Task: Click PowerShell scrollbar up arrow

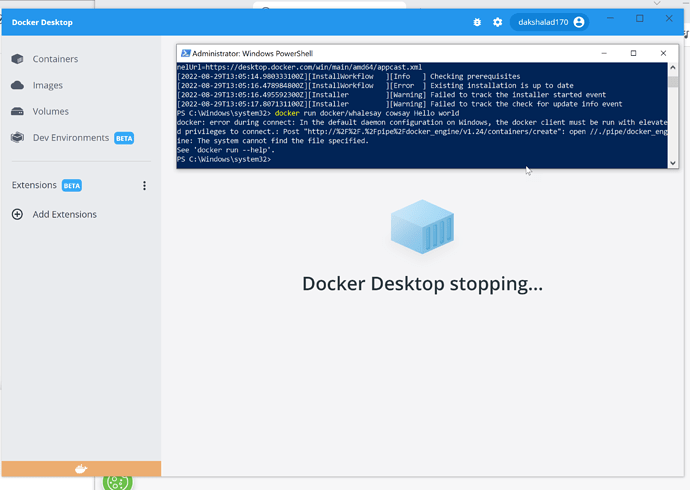Action: click(673, 68)
